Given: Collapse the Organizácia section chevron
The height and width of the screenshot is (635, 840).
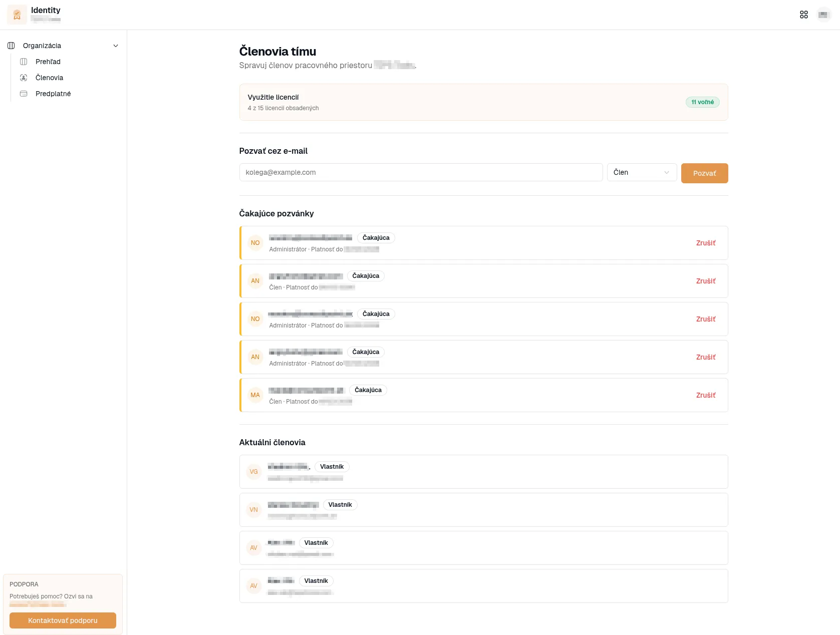Looking at the screenshot, I should point(116,46).
